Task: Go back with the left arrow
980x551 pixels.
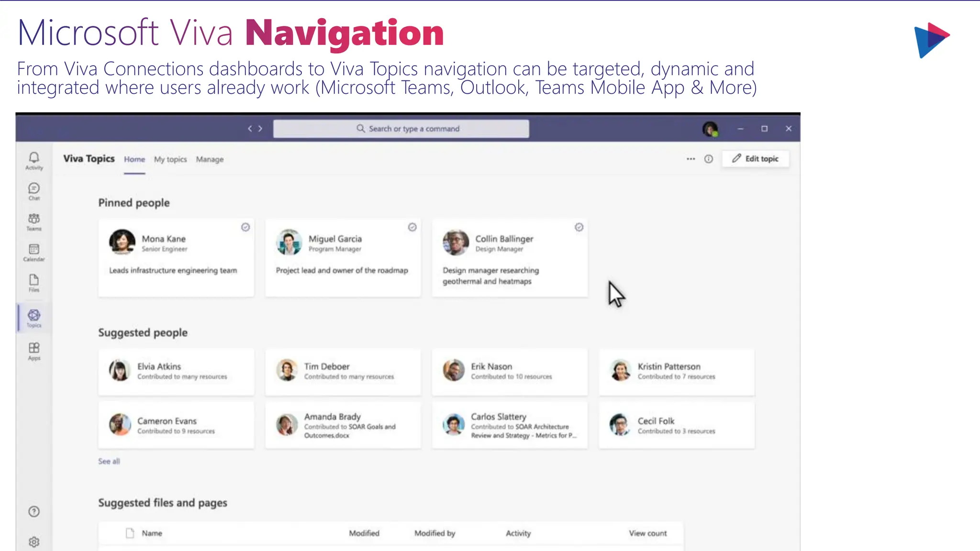Action: click(x=250, y=129)
